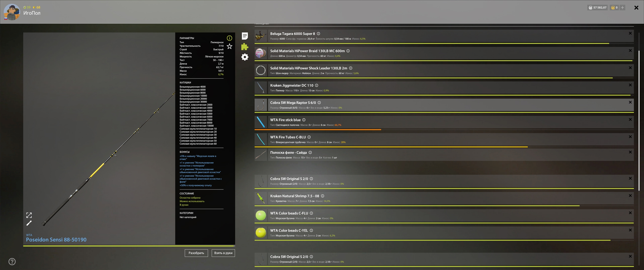This screenshot has height=270, width=644.
Task: Remove Kraken Jiggmeister DC 110 lure
Action: (x=630, y=85)
